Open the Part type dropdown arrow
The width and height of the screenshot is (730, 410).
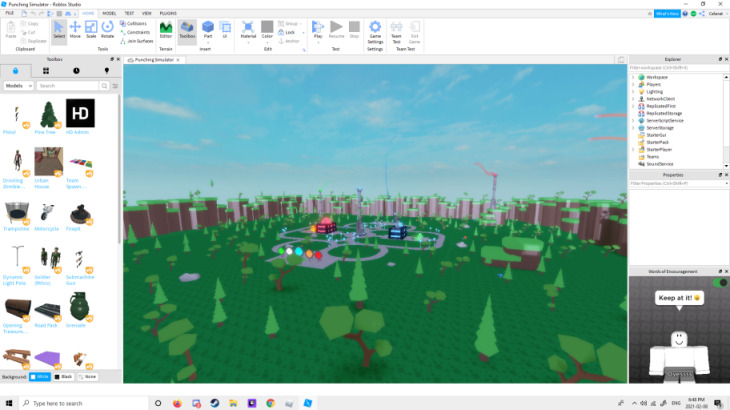(x=208, y=42)
